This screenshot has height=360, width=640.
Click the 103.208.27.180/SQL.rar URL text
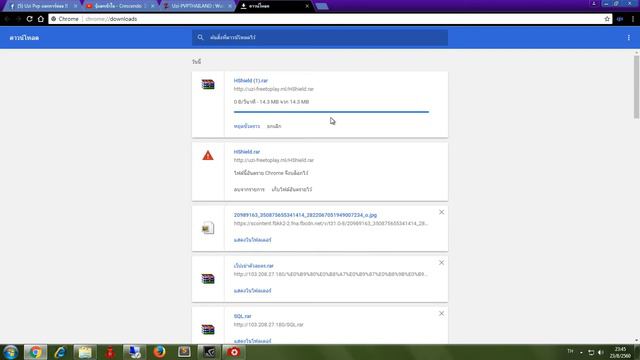click(269, 325)
